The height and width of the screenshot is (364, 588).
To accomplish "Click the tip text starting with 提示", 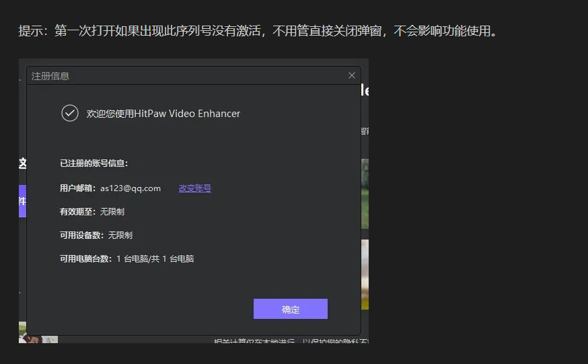I will tap(258, 31).
